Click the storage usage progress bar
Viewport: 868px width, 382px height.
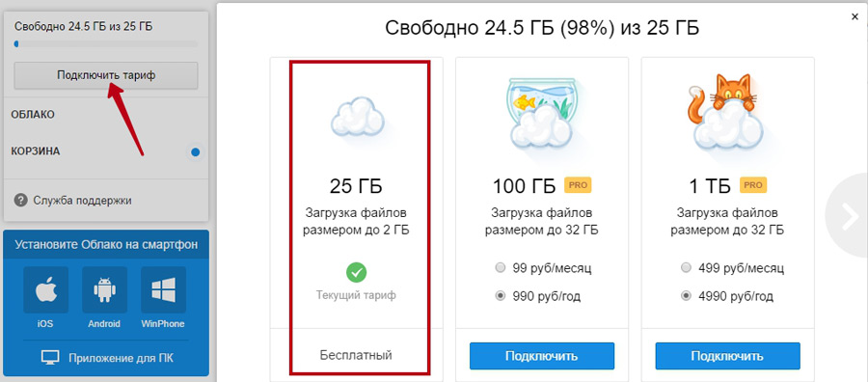pos(106,43)
